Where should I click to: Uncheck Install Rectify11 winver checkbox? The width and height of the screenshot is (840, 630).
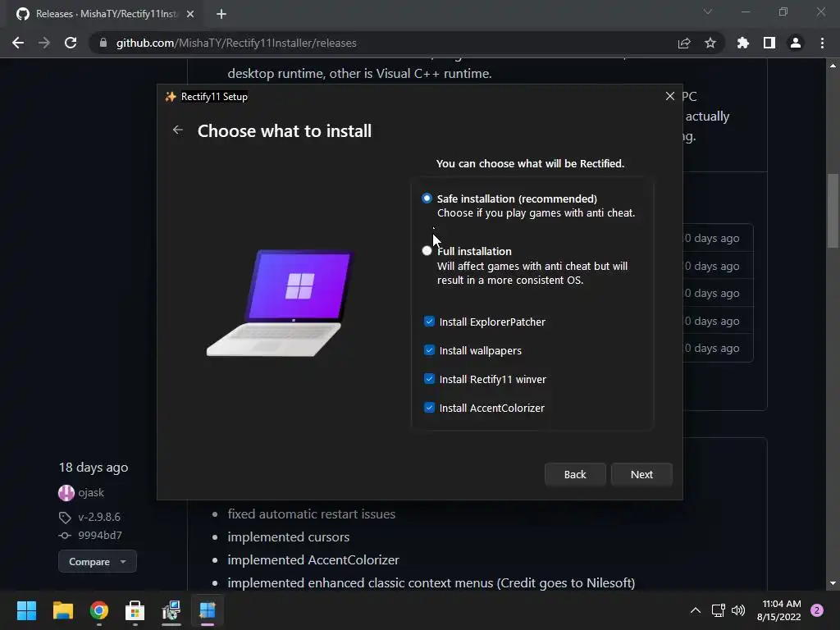(429, 379)
